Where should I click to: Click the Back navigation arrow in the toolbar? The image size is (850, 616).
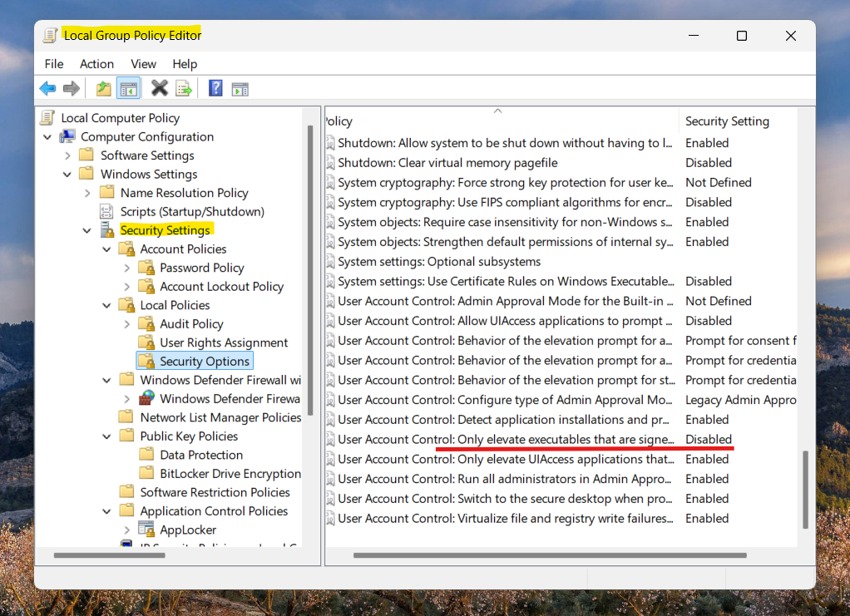pos(47,87)
